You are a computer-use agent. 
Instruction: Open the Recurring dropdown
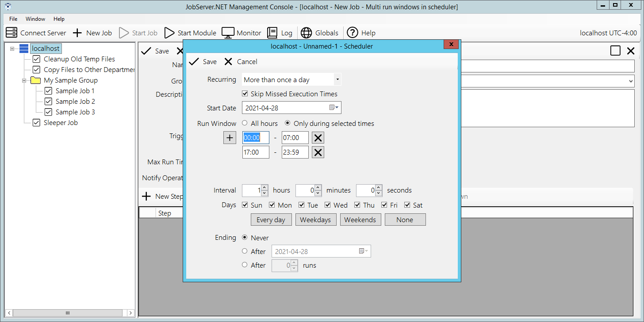point(337,79)
